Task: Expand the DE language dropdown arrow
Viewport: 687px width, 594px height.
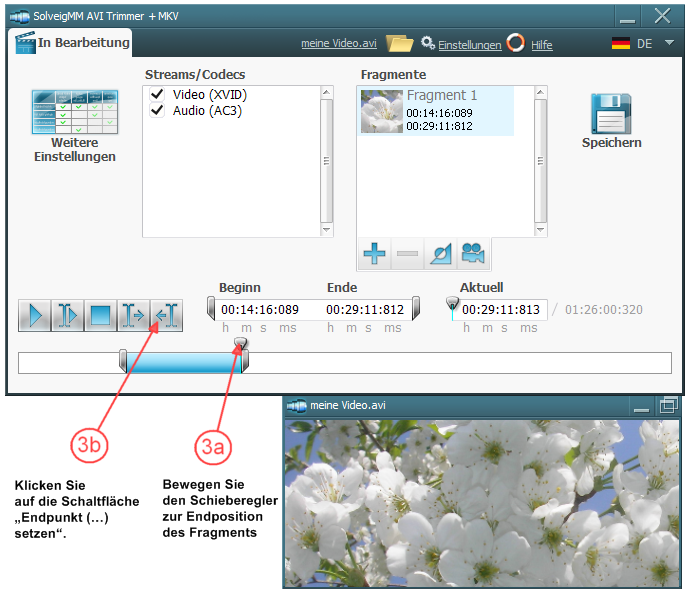Action: (x=669, y=43)
